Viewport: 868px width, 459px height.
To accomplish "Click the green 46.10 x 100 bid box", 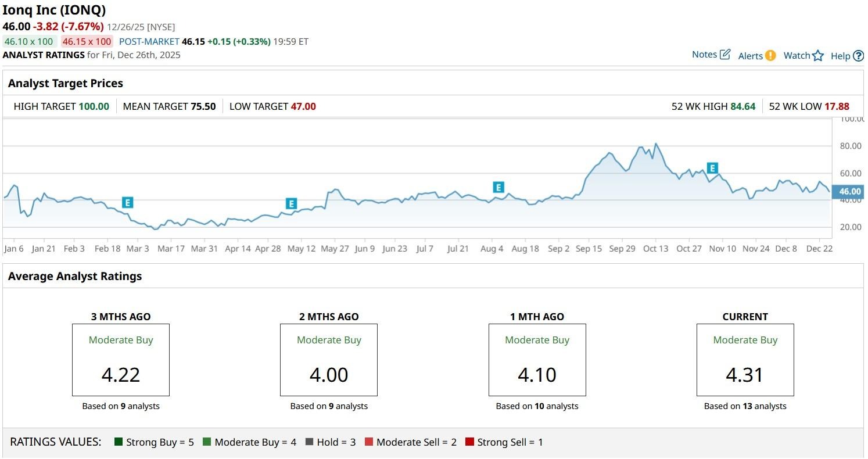I will tap(29, 41).
